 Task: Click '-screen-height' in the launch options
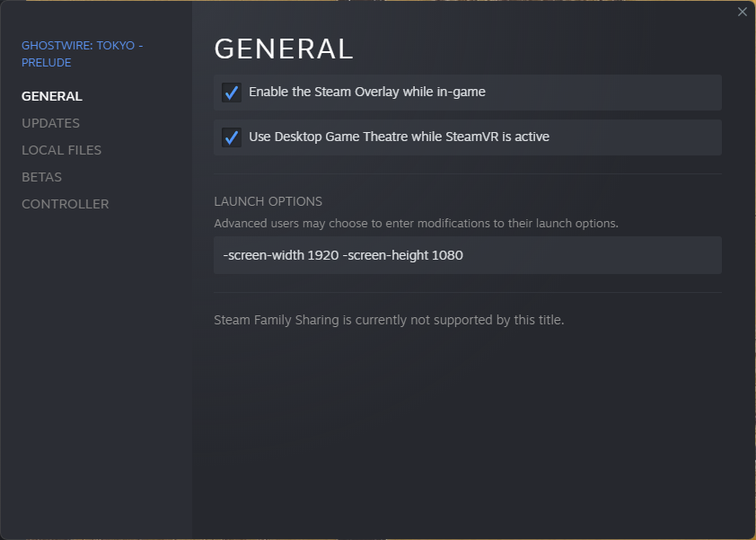pos(384,255)
